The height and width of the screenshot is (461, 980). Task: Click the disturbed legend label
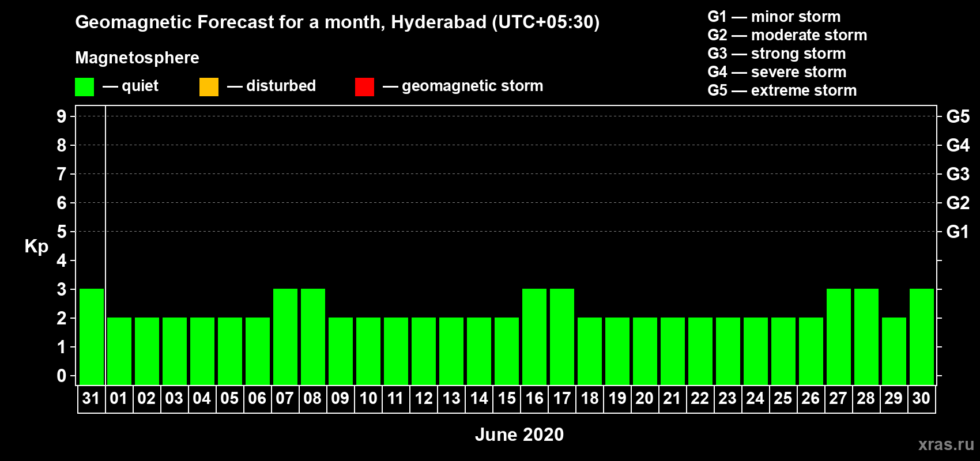(x=281, y=86)
